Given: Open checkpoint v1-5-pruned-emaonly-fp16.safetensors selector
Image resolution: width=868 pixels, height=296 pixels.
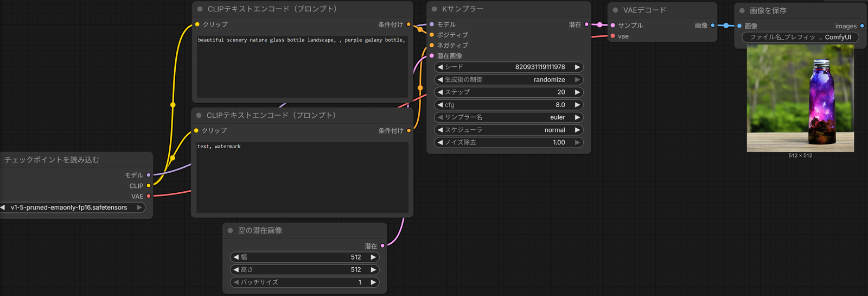Looking at the screenshot, I should 72,207.
